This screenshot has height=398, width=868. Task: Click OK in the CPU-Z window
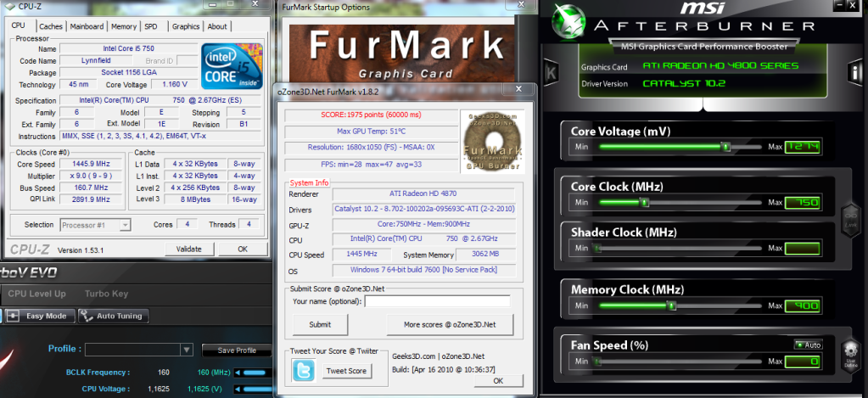coord(243,249)
